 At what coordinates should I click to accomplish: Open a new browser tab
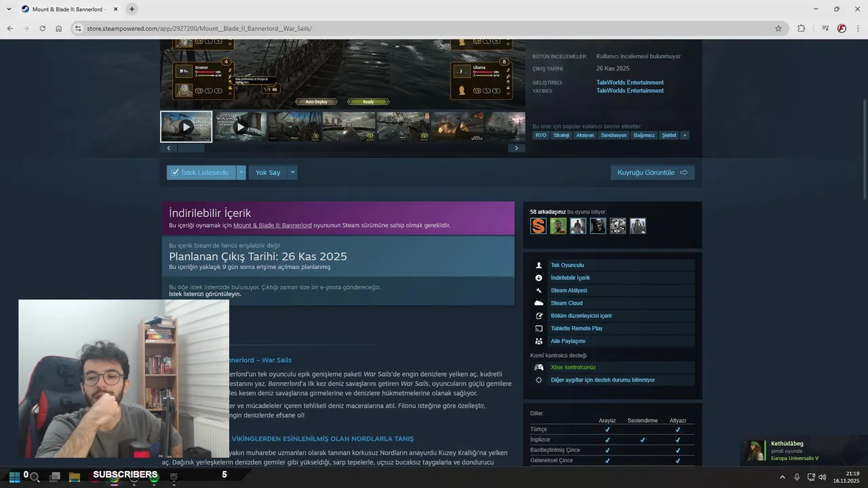(x=132, y=9)
